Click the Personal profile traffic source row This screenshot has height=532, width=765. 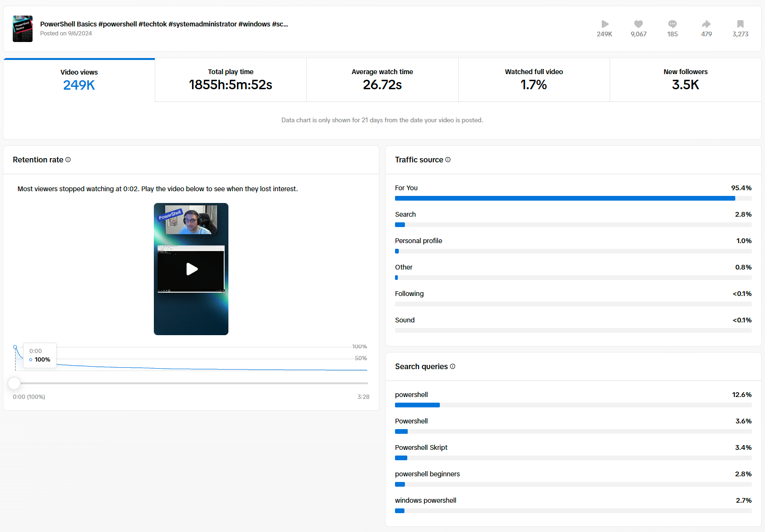[x=573, y=245]
